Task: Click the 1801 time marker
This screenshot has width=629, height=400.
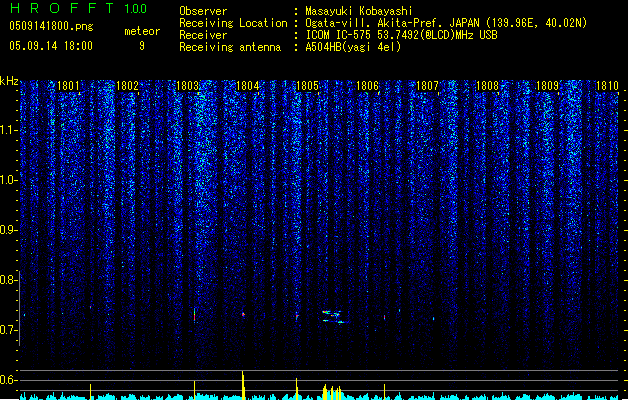Action: (68, 85)
